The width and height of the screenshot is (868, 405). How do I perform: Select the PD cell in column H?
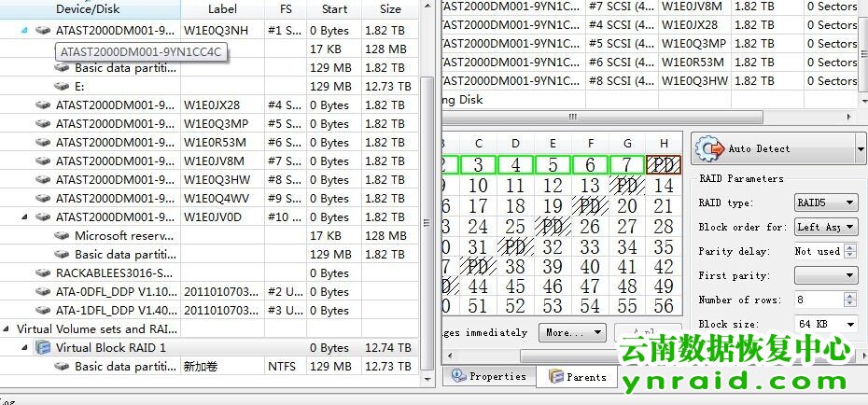coord(664,165)
